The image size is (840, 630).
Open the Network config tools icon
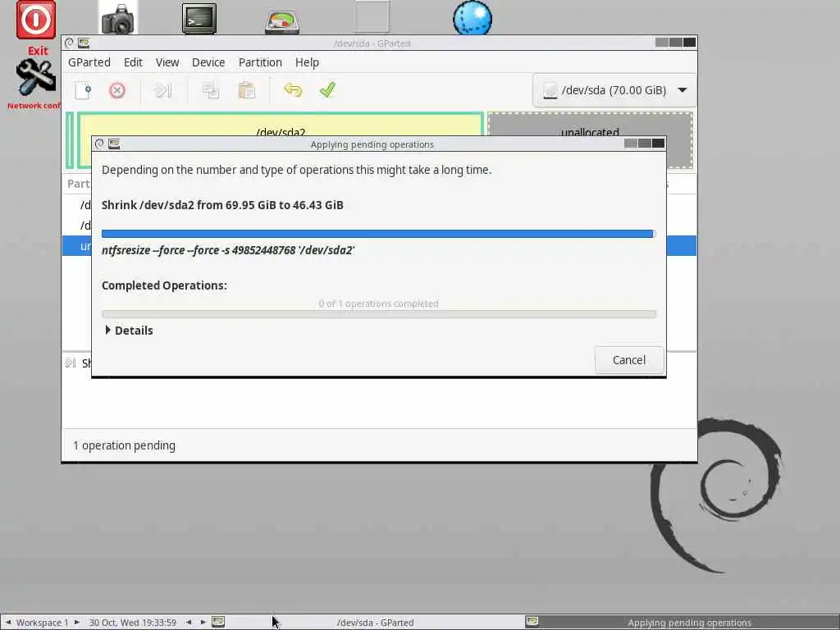click(x=35, y=78)
